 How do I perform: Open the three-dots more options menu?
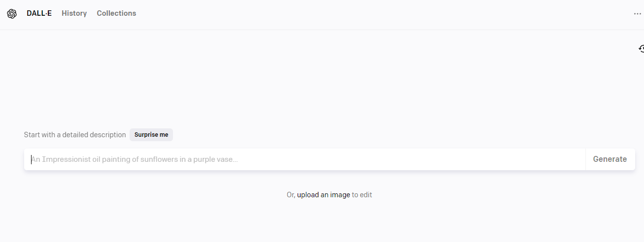pyautogui.click(x=638, y=14)
